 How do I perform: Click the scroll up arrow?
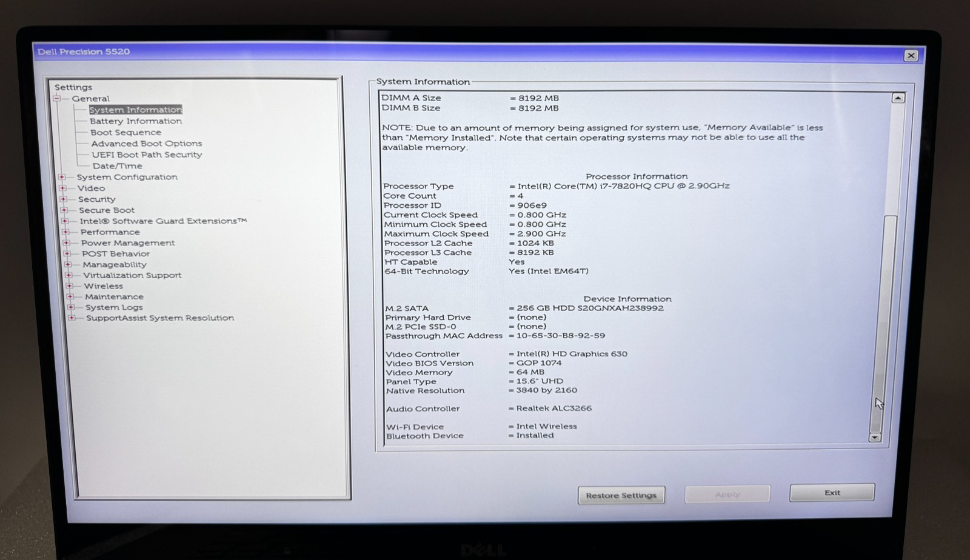click(x=898, y=98)
